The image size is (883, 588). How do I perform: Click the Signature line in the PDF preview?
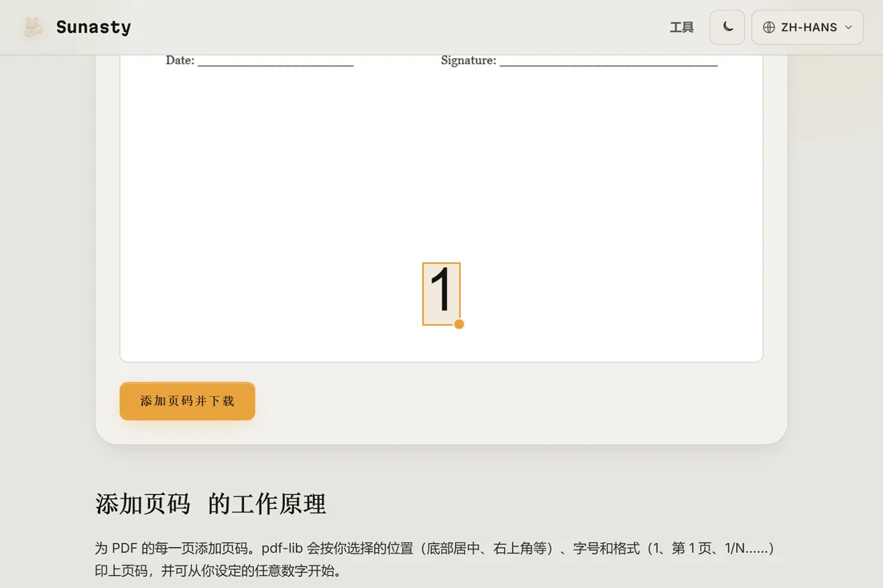[579, 61]
